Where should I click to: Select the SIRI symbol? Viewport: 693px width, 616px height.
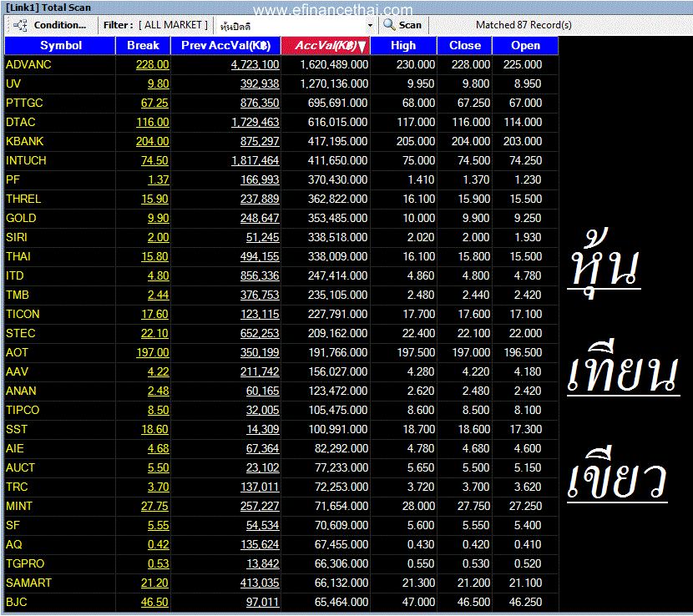point(17,238)
